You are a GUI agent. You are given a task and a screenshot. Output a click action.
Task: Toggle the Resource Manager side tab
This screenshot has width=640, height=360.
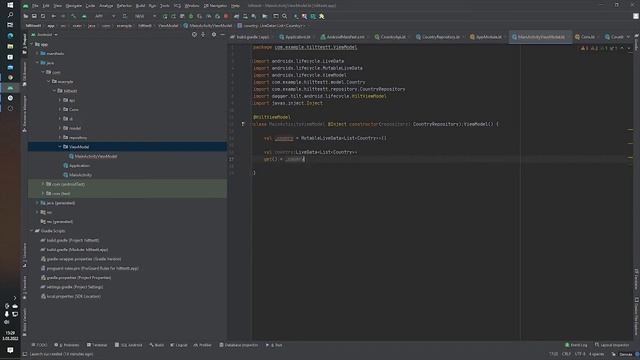pos(24,113)
